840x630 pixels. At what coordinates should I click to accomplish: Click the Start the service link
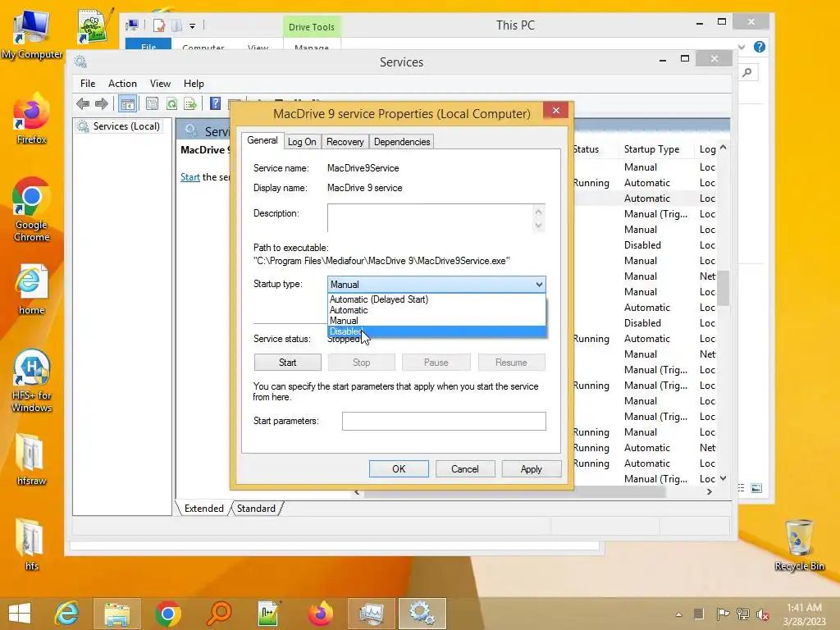[x=190, y=177]
